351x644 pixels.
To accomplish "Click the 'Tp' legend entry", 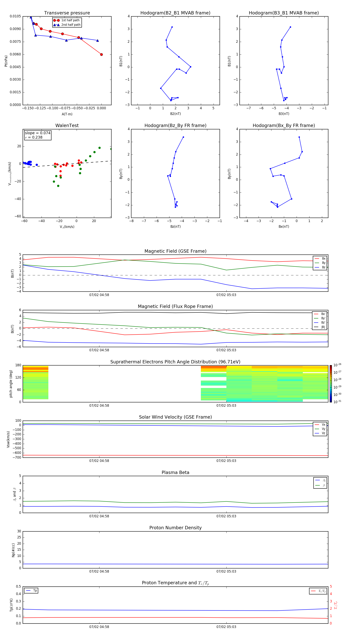I will [31, 591].
